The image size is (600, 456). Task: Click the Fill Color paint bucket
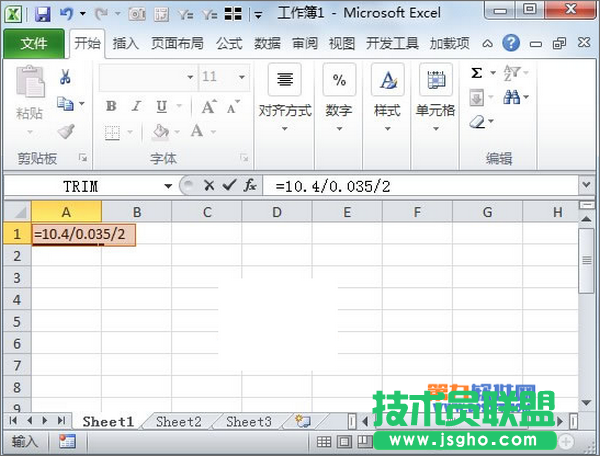pyautogui.click(x=161, y=132)
